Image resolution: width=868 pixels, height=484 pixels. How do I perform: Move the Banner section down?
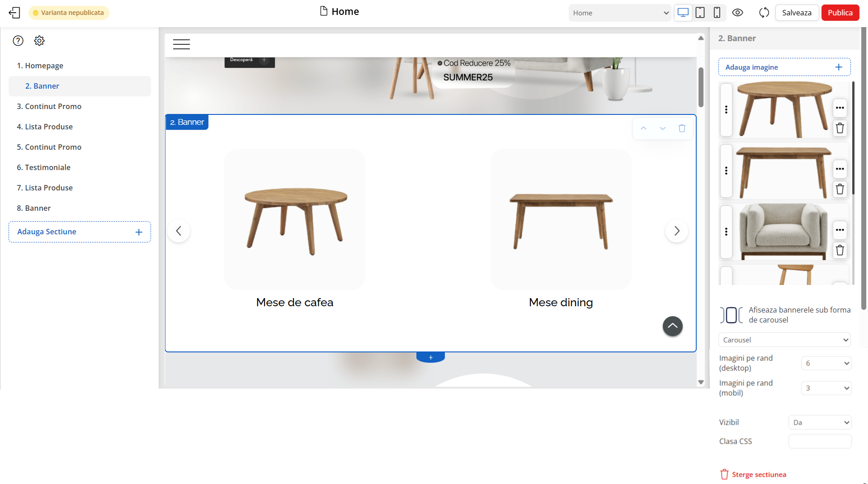662,128
